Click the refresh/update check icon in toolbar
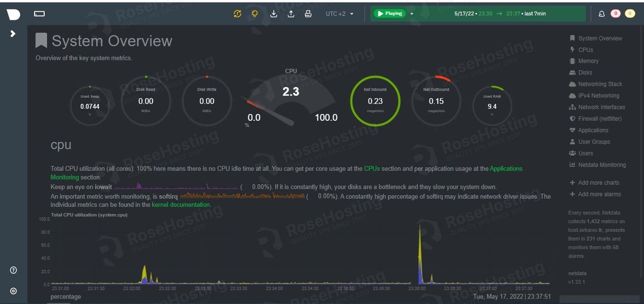The image size is (644, 304). click(237, 14)
